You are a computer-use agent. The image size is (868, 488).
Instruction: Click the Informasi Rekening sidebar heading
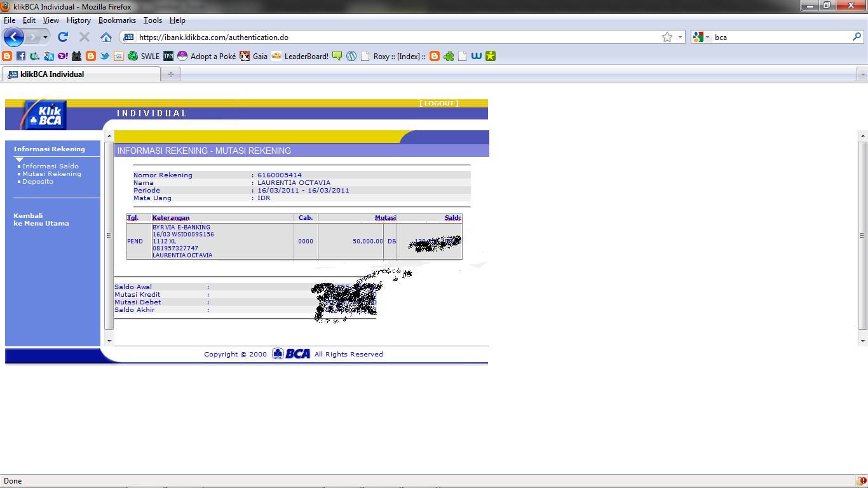pos(49,149)
